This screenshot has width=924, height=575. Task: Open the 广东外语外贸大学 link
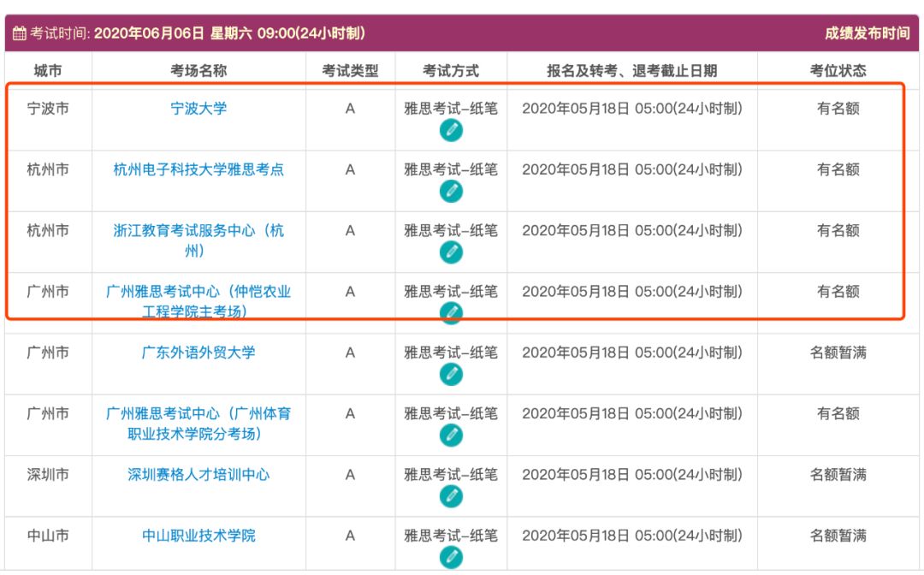coord(198,353)
